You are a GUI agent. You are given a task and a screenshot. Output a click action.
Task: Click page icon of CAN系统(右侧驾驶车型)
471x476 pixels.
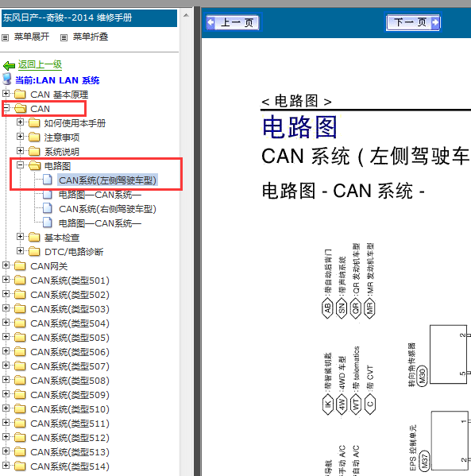coord(48,208)
